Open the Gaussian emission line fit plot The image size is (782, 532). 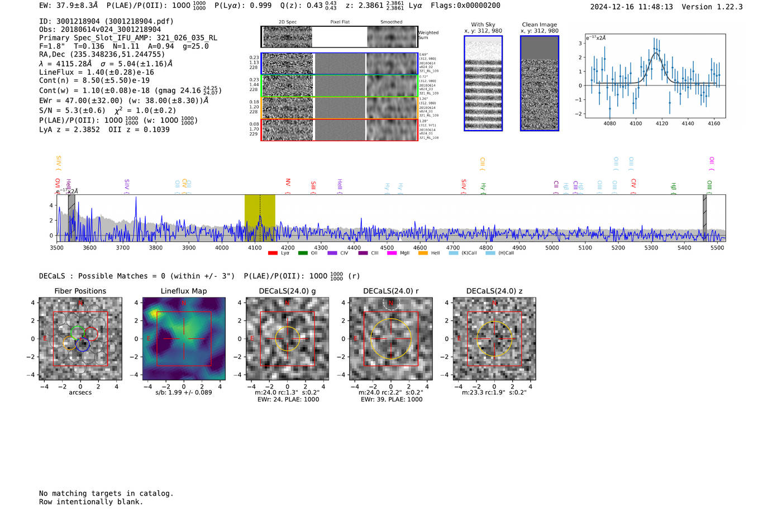(655, 76)
